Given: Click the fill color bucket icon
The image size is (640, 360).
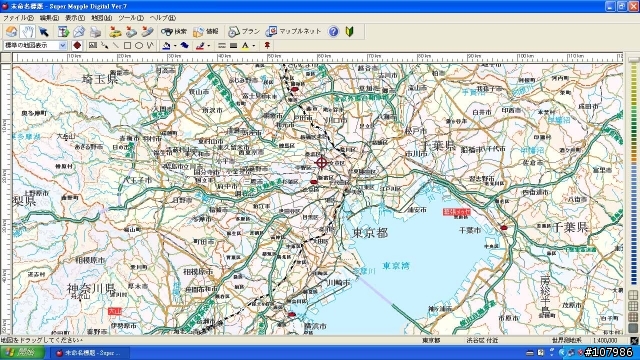Looking at the screenshot, I should [166, 46].
